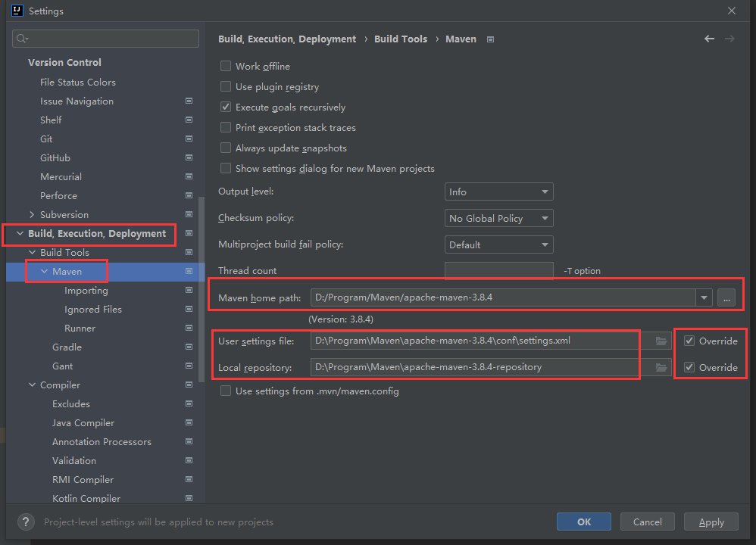Screen dimensions: 756x545
Task: Click project icon next to GitHub
Action: click(189, 157)
